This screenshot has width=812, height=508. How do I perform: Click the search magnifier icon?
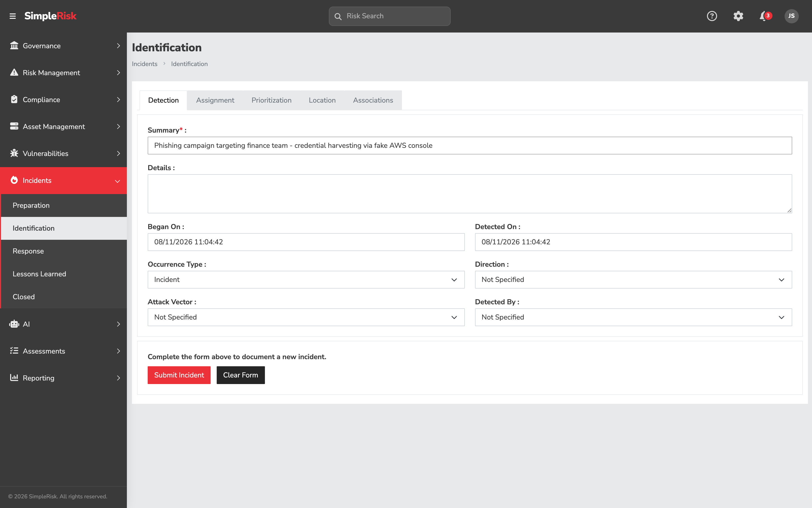[338, 16]
